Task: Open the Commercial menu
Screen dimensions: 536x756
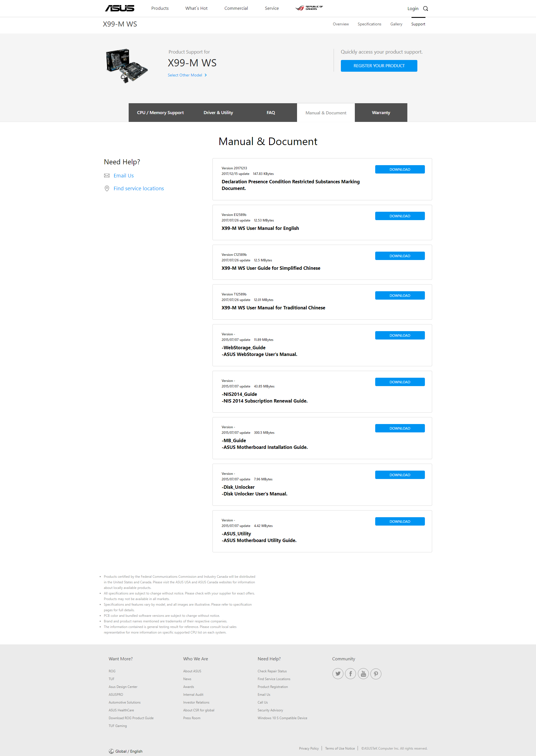Action: coord(236,8)
